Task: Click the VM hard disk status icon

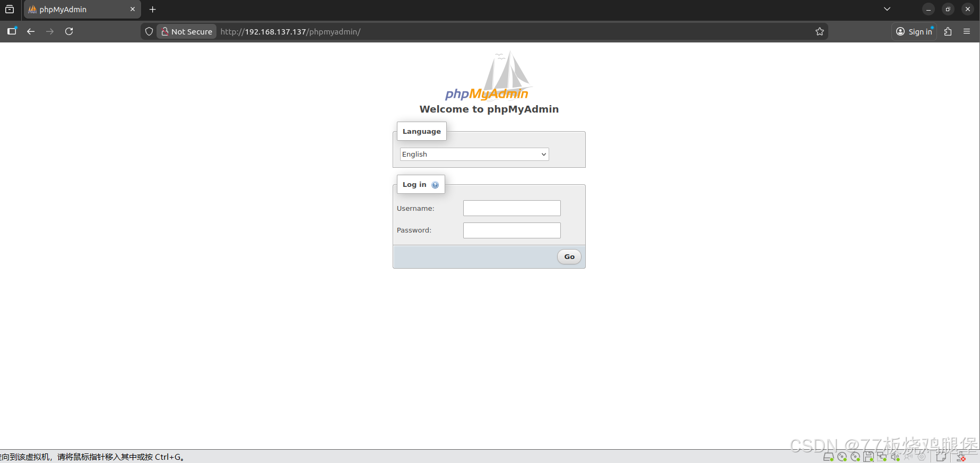Action: [x=828, y=457]
